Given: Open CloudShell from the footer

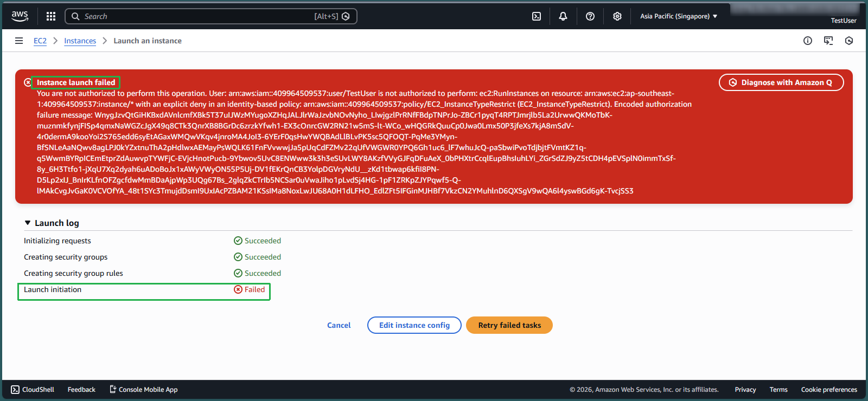Looking at the screenshot, I should [33, 390].
